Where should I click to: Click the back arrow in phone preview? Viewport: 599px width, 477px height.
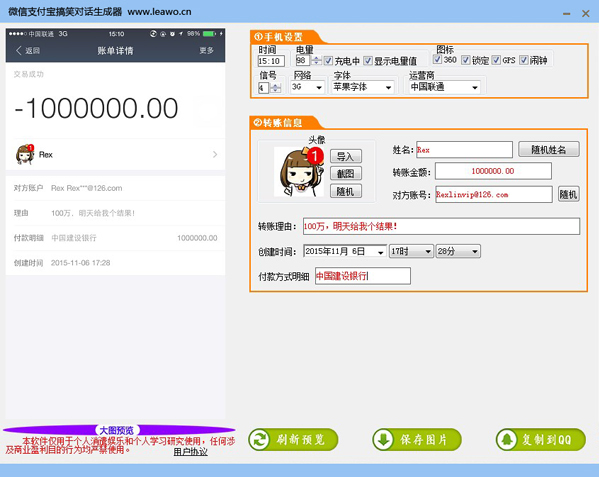point(19,50)
